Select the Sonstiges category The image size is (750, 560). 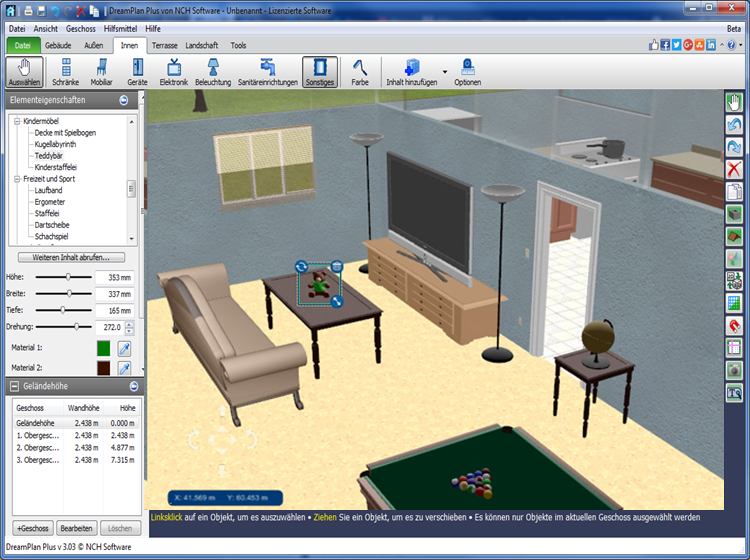pos(320,72)
